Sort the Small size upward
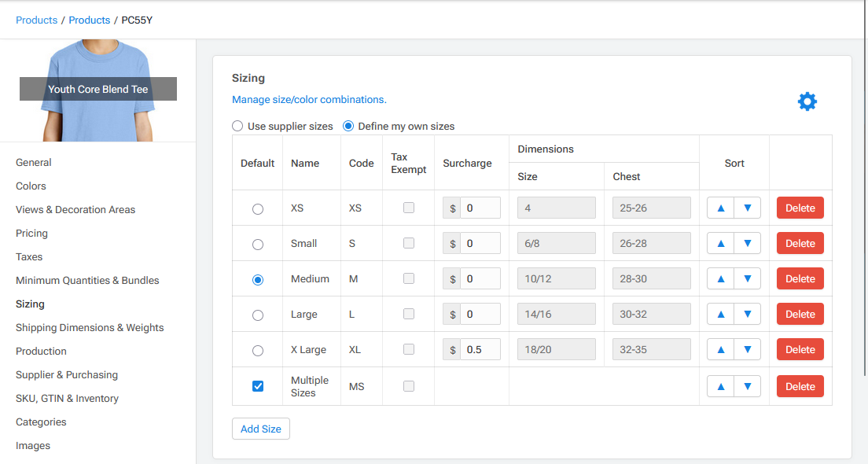The height and width of the screenshot is (464, 868). 721,243
